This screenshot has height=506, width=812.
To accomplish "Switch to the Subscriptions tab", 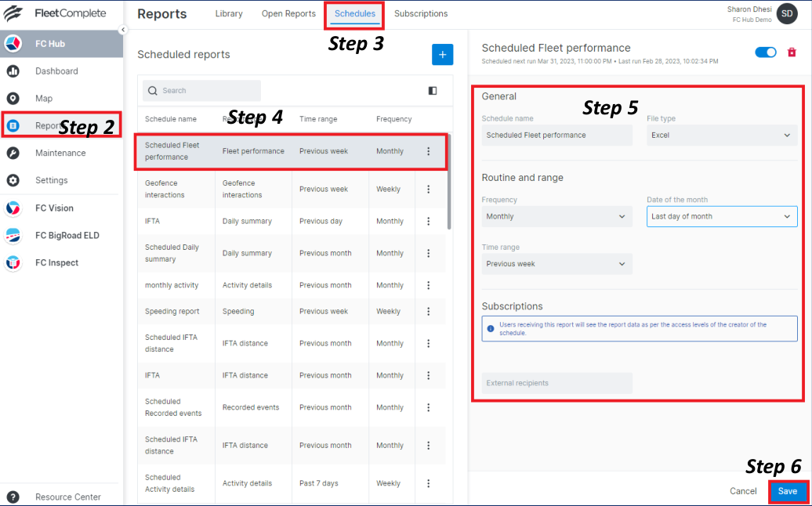I will 421,14.
